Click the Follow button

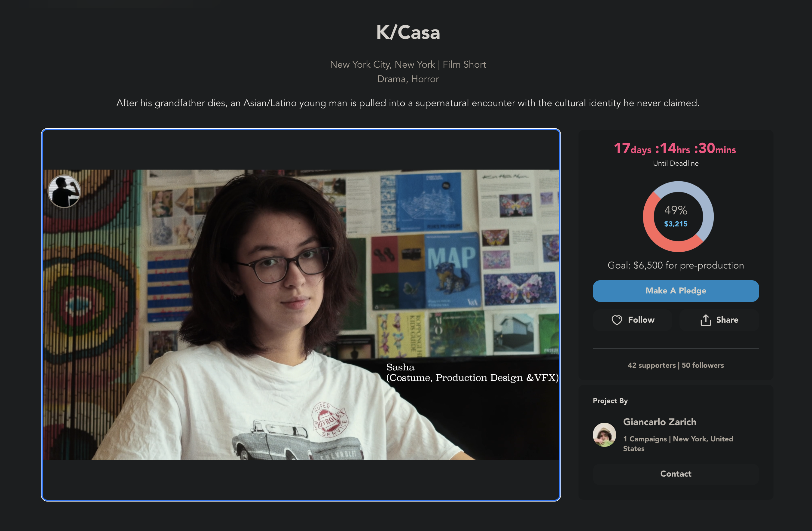click(x=632, y=320)
